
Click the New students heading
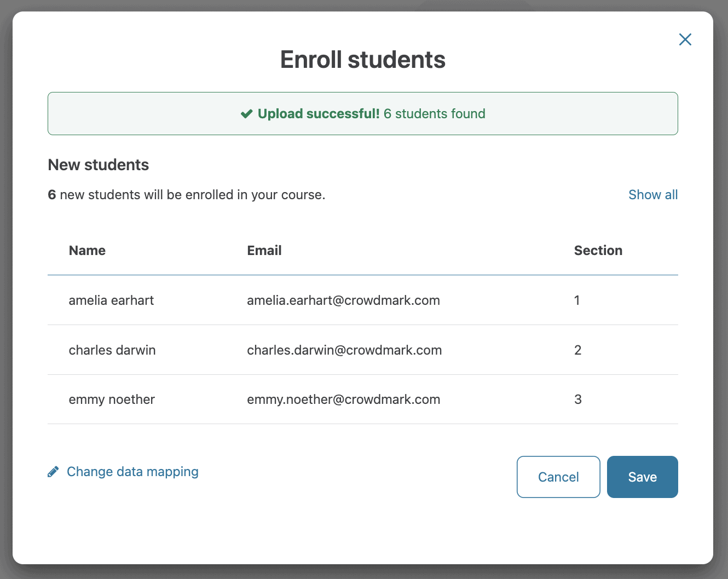click(99, 165)
